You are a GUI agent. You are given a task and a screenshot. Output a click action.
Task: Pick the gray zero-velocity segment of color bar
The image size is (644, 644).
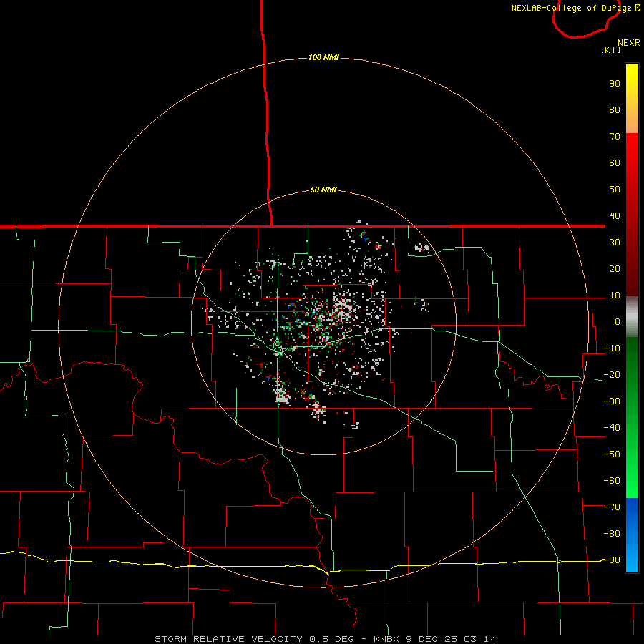632,317
